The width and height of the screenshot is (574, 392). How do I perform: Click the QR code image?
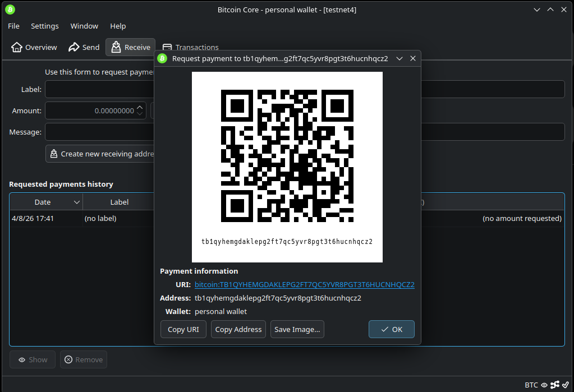pos(287,156)
